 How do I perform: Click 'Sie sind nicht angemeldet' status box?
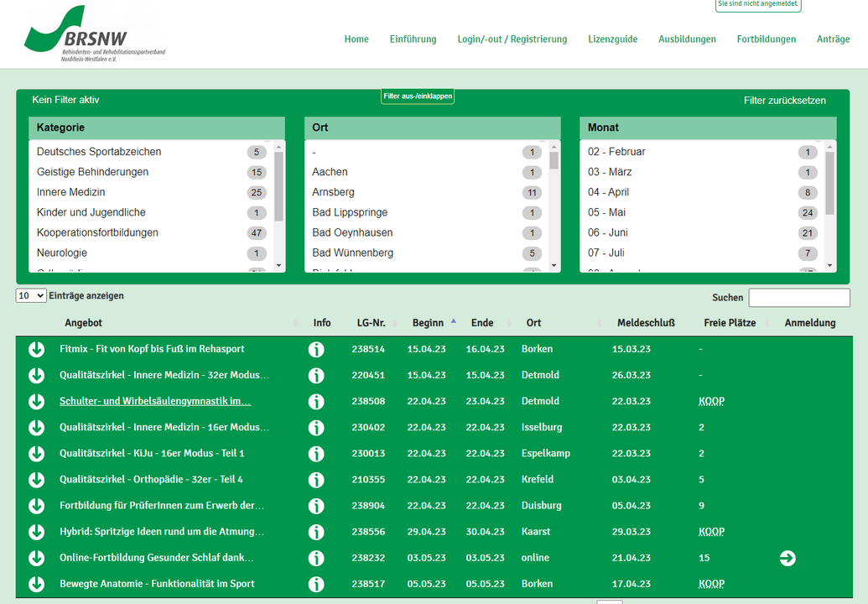pyautogui.click(x=758, y=5)
